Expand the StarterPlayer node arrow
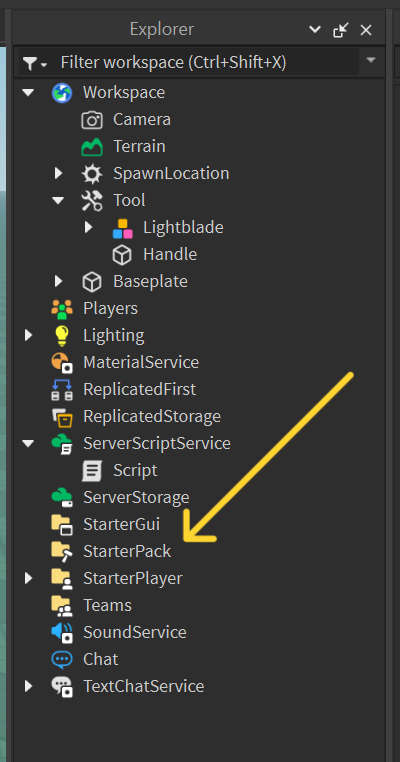400x762 pixels. (x=28, y=578)
